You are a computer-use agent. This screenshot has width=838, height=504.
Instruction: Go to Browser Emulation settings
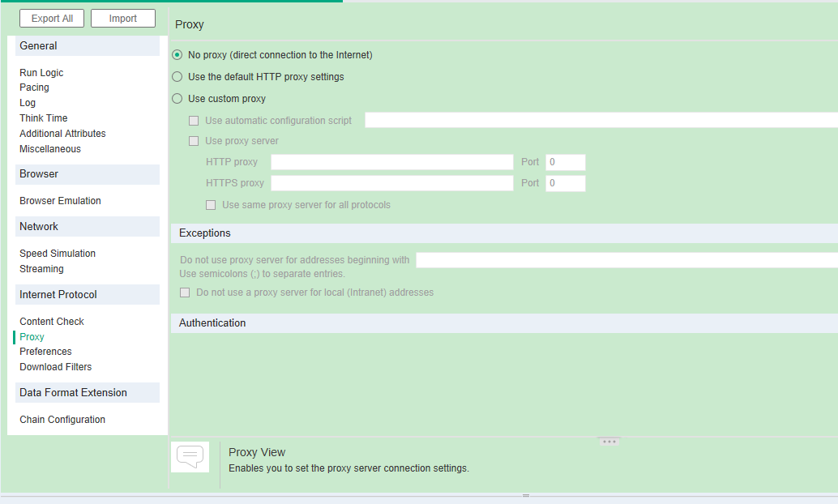pos(61,201)
